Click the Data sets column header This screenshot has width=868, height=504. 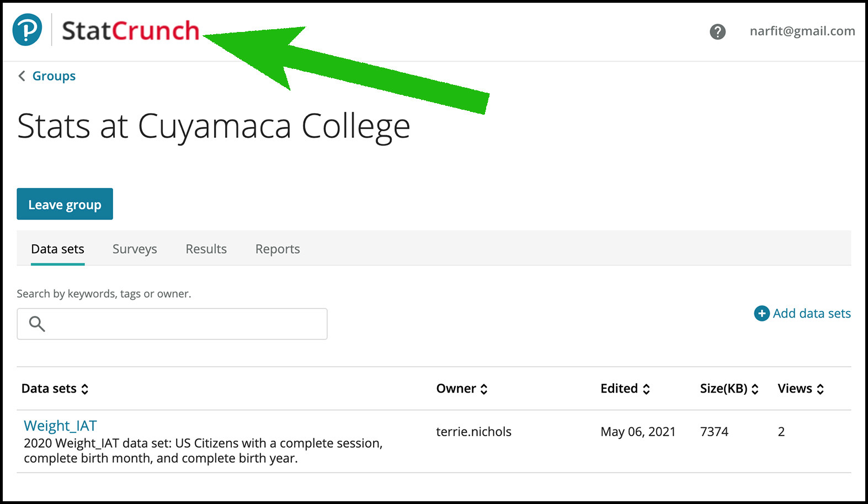[49, 389]
